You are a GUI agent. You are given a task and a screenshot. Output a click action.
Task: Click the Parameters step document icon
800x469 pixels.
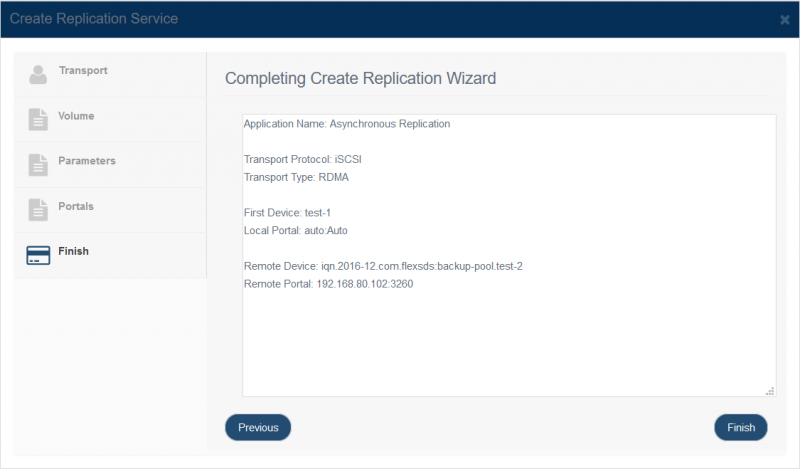38,164
